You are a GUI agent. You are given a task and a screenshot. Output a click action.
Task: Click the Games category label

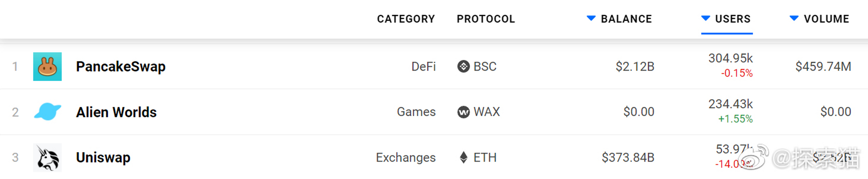[416, 112]
